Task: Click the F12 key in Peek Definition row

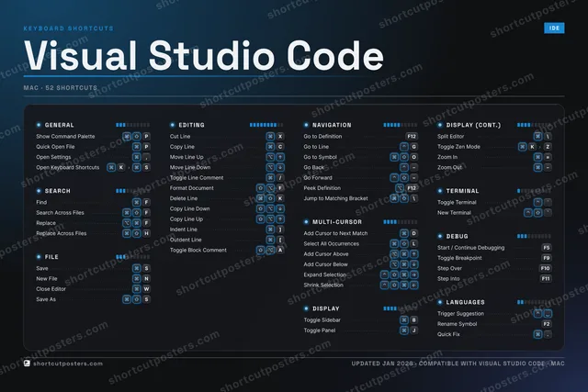Action: [412, 188]
